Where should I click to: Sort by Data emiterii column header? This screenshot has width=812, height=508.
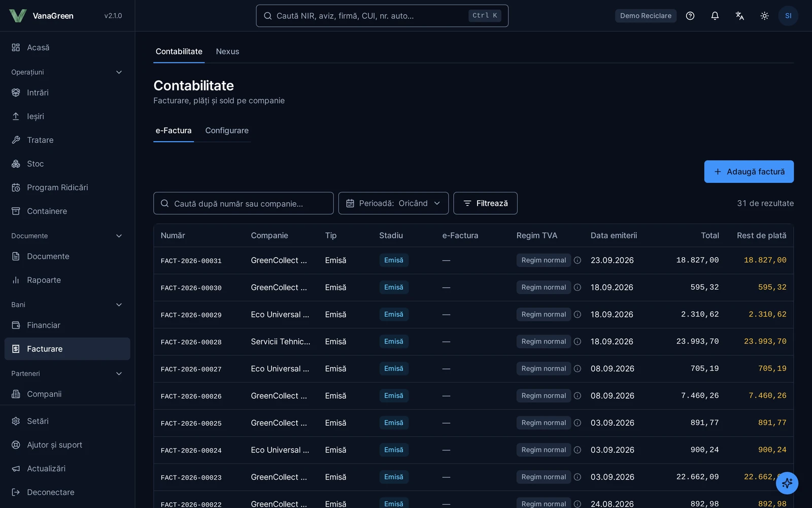click(x=614, y=236)
